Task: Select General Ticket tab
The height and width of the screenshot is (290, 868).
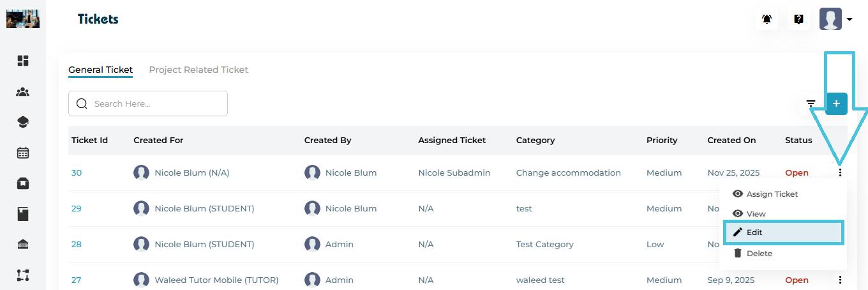Action: [100, 70]
